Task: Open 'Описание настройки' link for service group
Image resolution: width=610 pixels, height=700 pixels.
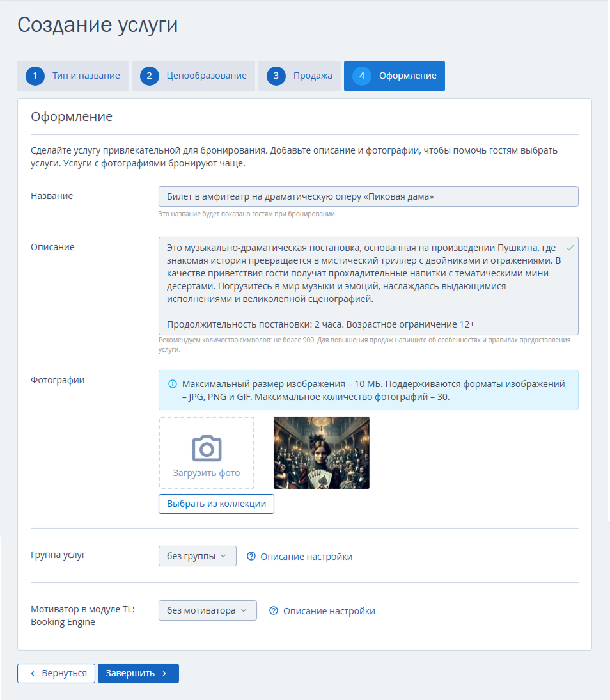Action: [306, 557]
